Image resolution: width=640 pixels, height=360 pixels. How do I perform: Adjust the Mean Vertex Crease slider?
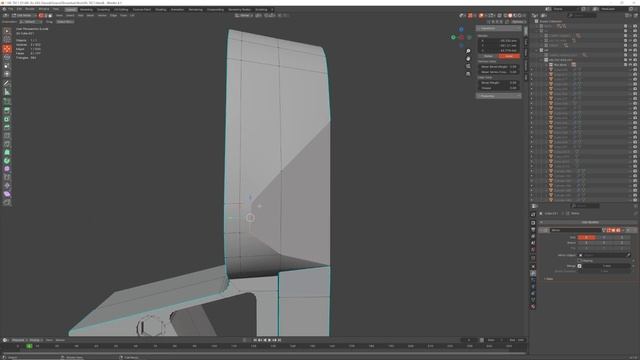pos(499,72)
